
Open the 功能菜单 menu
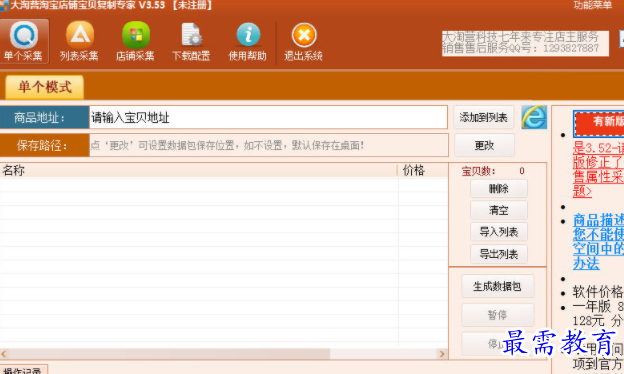[x=592, y=5]
